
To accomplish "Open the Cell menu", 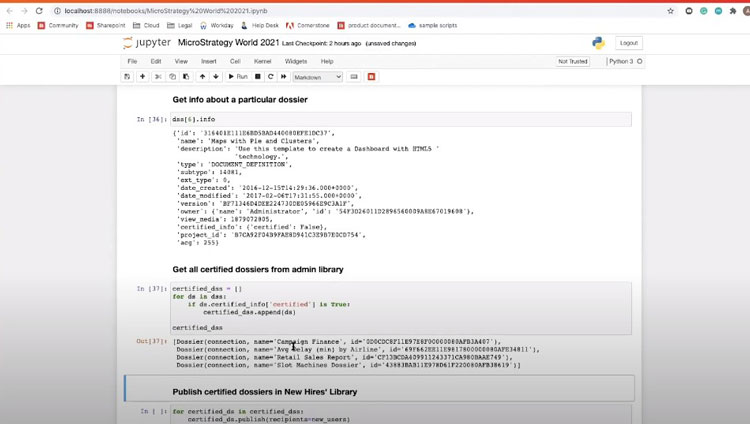I will (235, 61).
